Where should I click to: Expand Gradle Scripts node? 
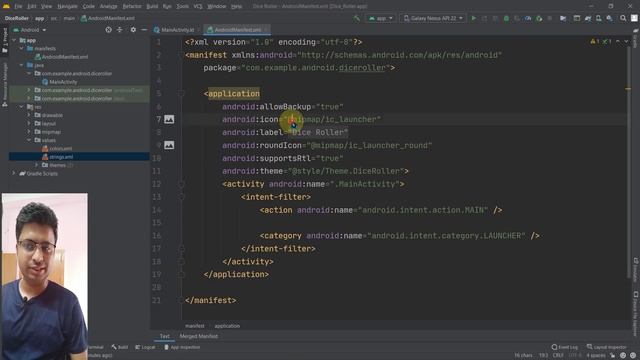14,173
